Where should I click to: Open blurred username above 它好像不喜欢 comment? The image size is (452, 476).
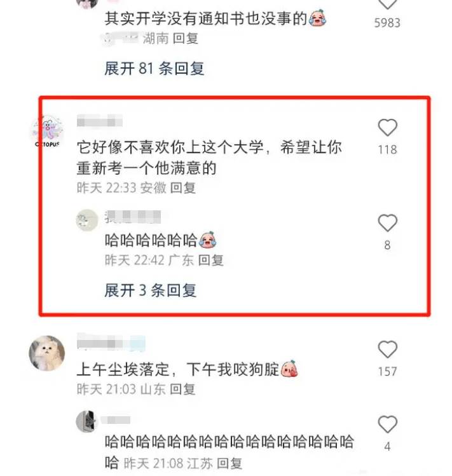[100, 121]
